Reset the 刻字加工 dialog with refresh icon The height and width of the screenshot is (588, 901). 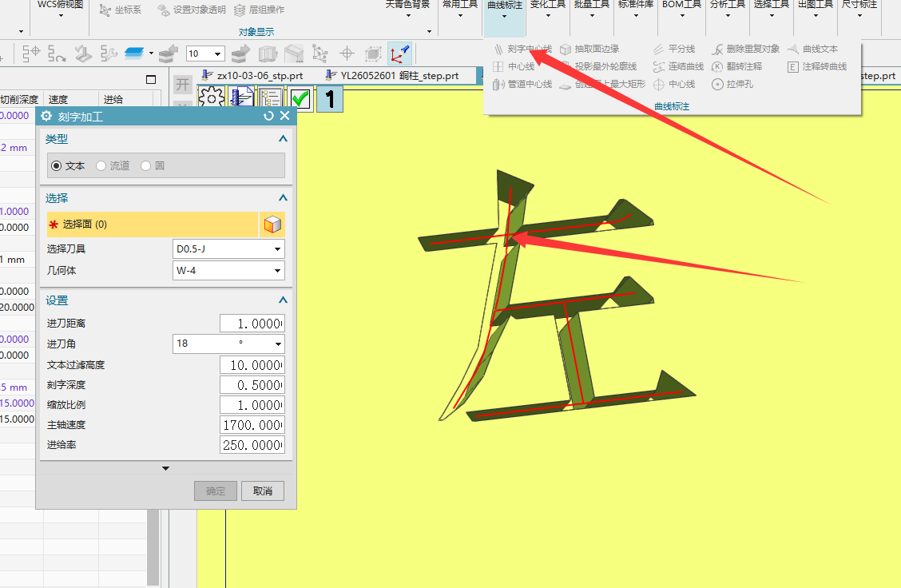click(x=268, y=116)
